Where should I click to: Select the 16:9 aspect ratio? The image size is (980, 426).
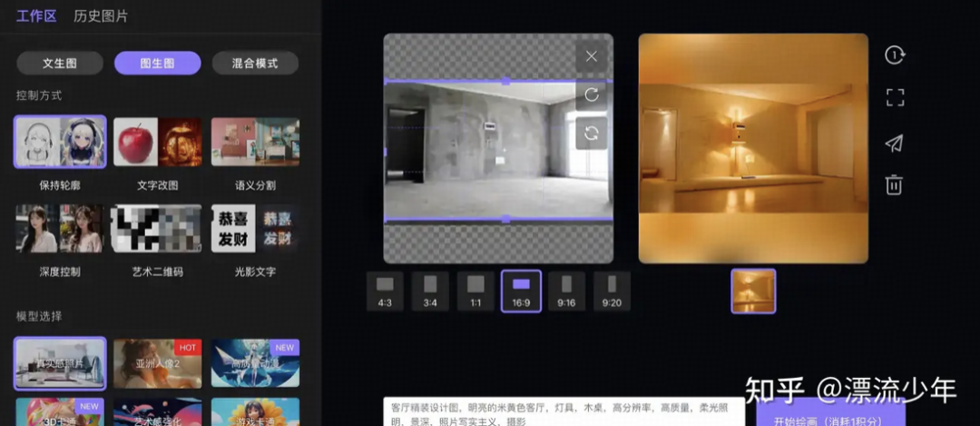tap(521, 292)
